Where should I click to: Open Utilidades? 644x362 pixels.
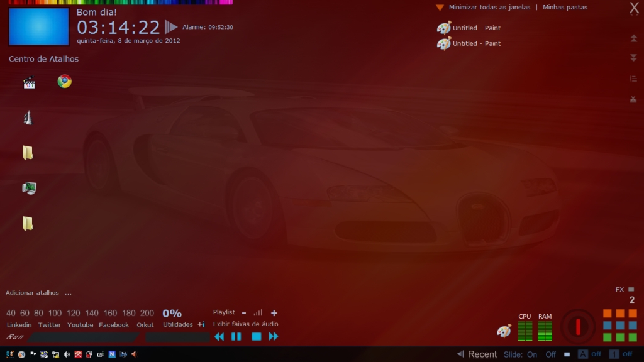coord(177,324)
